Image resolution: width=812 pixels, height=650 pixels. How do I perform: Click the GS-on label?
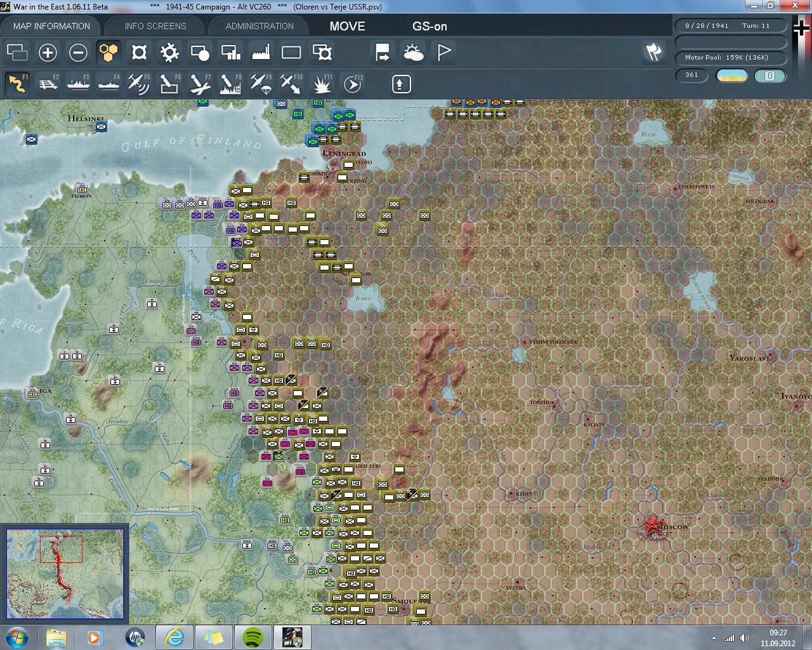point(429,26)
